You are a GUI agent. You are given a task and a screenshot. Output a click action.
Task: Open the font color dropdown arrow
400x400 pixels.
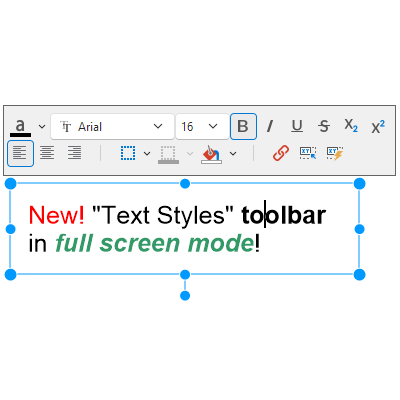(42, 127)
